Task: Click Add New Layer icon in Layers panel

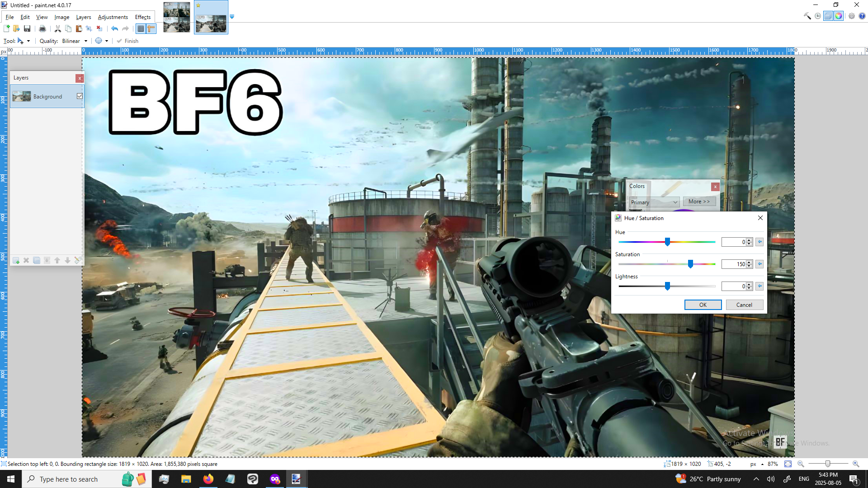Action: pyautogui.click(x=16, y=260)
